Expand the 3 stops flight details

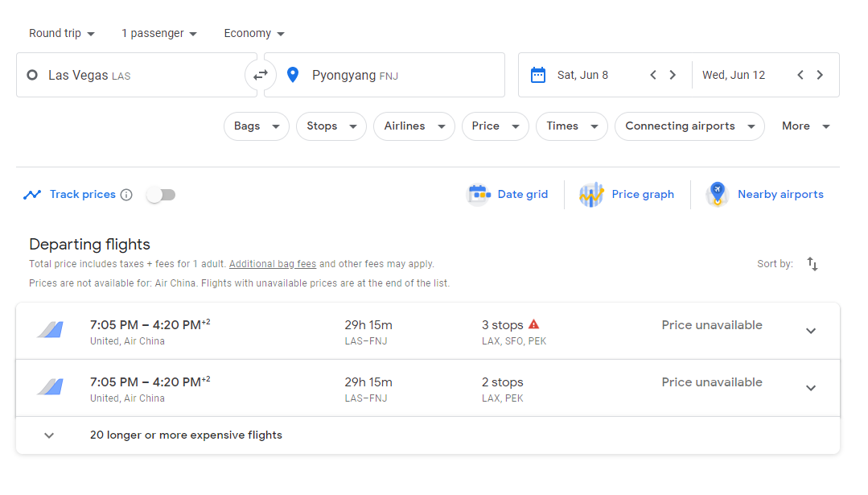[x=811, y=331]
